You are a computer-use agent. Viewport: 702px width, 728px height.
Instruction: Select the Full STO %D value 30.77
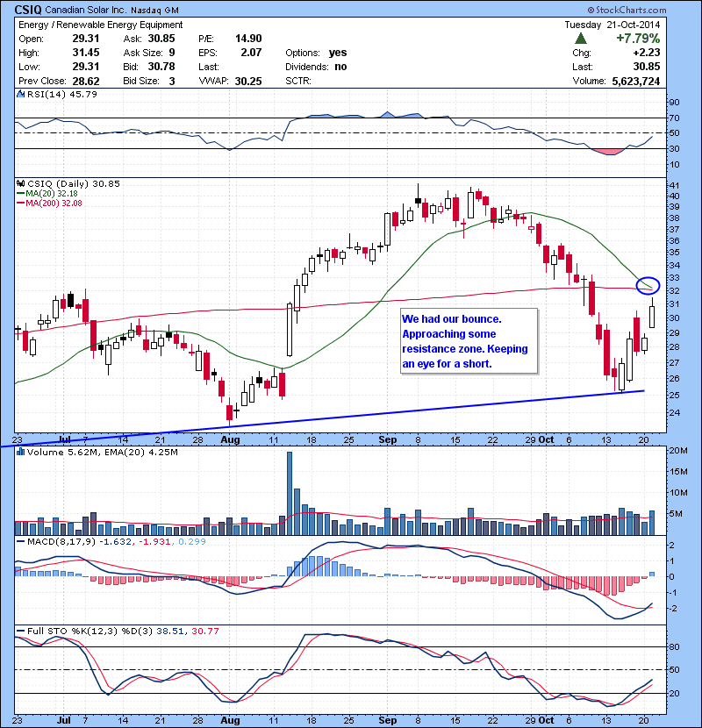(x=204, y=631)
